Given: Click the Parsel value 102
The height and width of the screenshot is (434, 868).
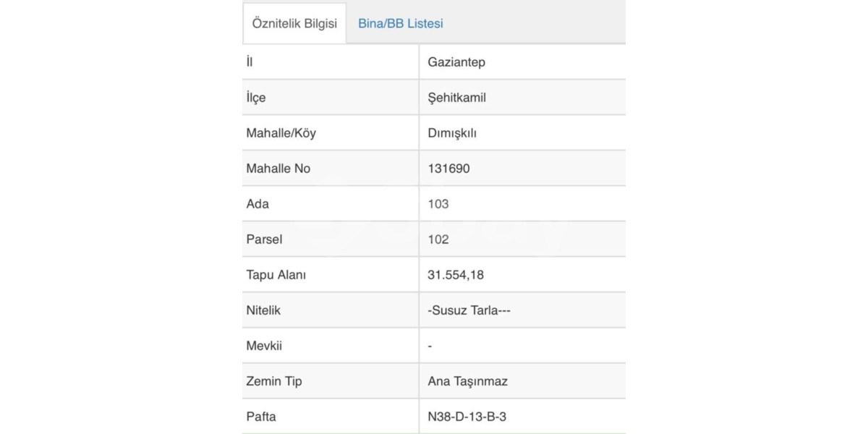Looking at the screenshot, I should [438, 239].
